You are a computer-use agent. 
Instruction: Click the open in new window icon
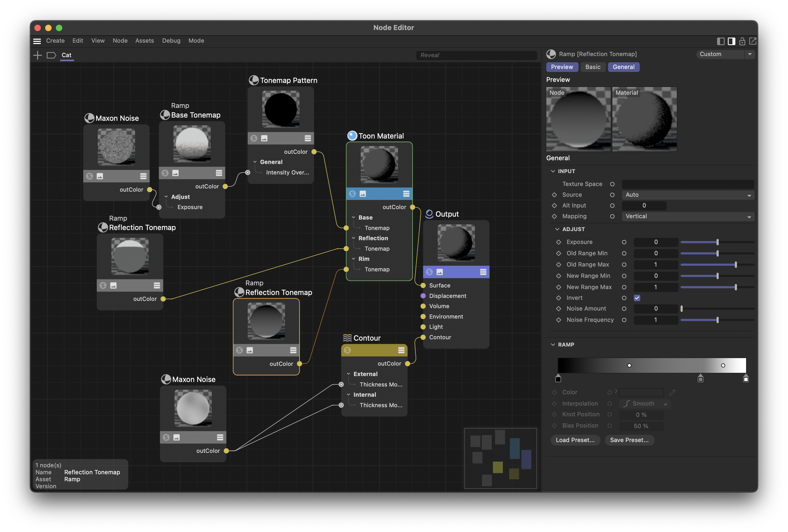752,41
